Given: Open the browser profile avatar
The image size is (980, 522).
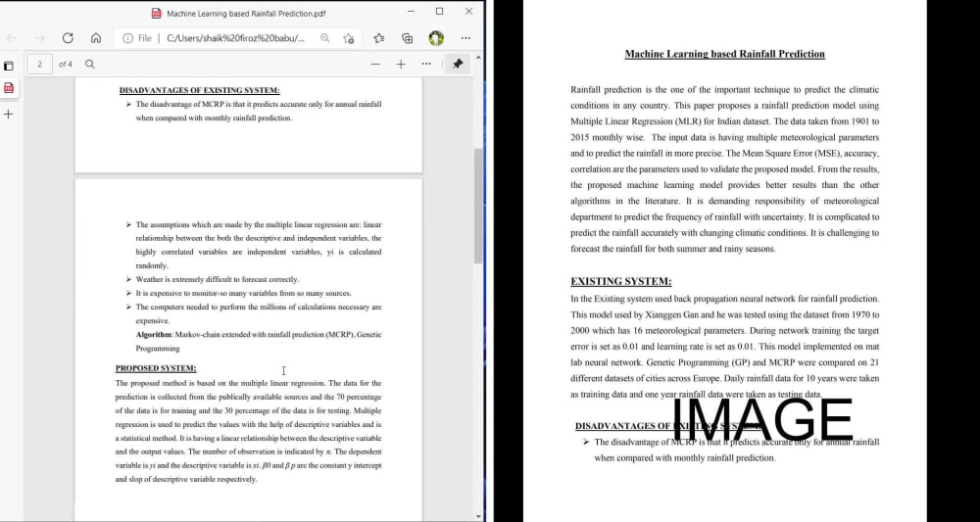Looking at the screenshot, I should point(436,38).
